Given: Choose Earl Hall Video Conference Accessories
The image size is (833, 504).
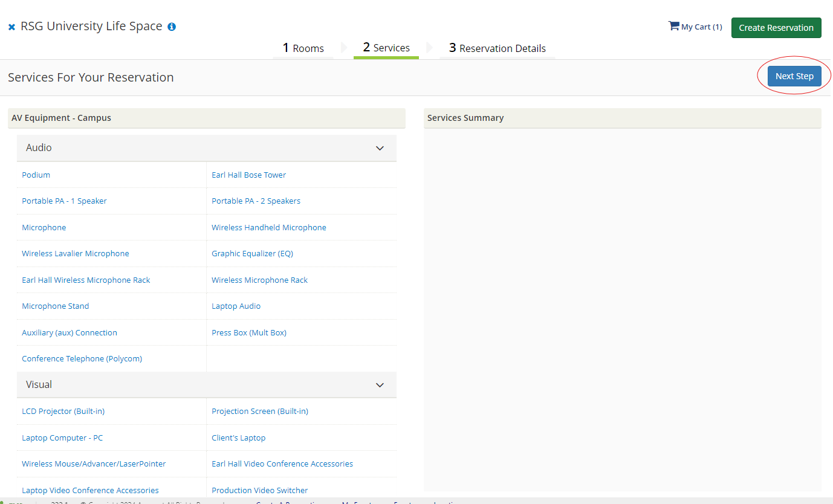Looking at the screenshot, I should pos(282,464).
